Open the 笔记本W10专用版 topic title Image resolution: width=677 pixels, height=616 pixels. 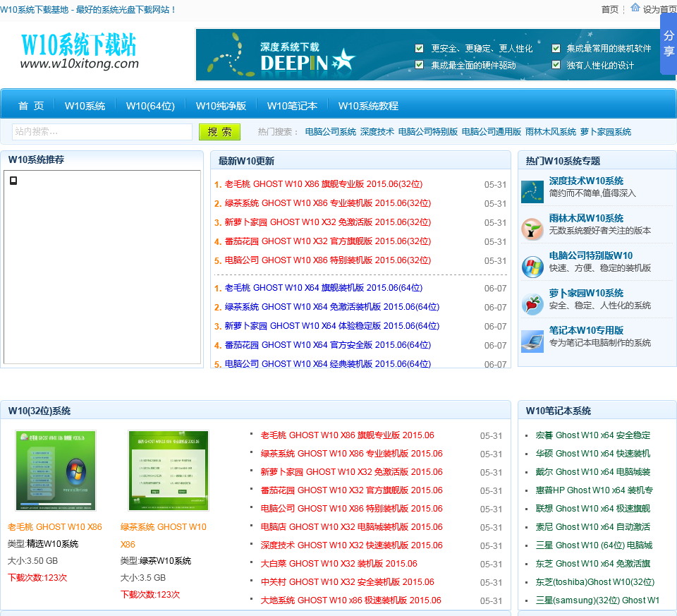[586, 330]
